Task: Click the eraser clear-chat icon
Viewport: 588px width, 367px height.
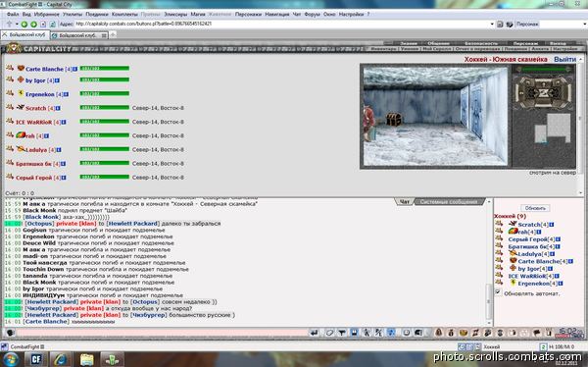Action: pos(329,333)
